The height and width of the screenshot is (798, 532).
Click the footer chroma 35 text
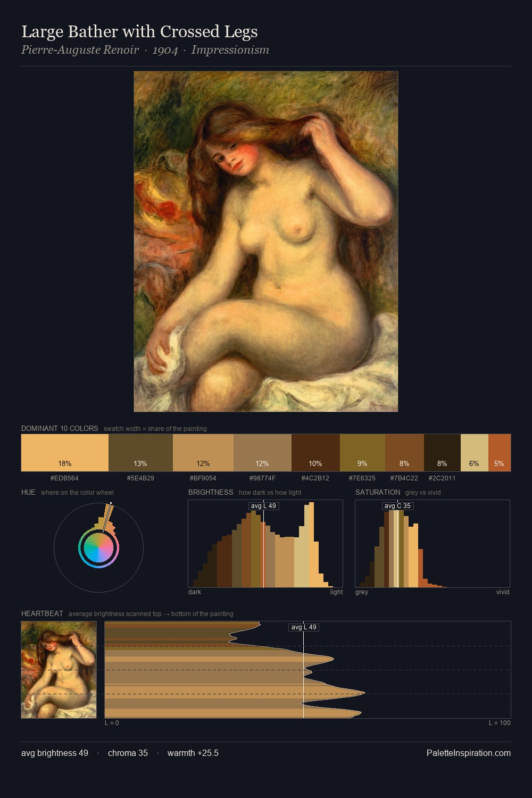(x=128, y=753)
